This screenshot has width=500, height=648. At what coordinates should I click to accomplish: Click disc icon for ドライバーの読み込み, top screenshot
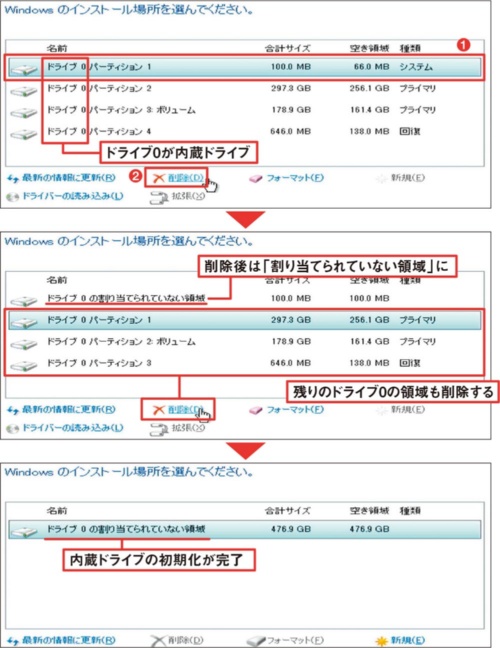point(13,197)
